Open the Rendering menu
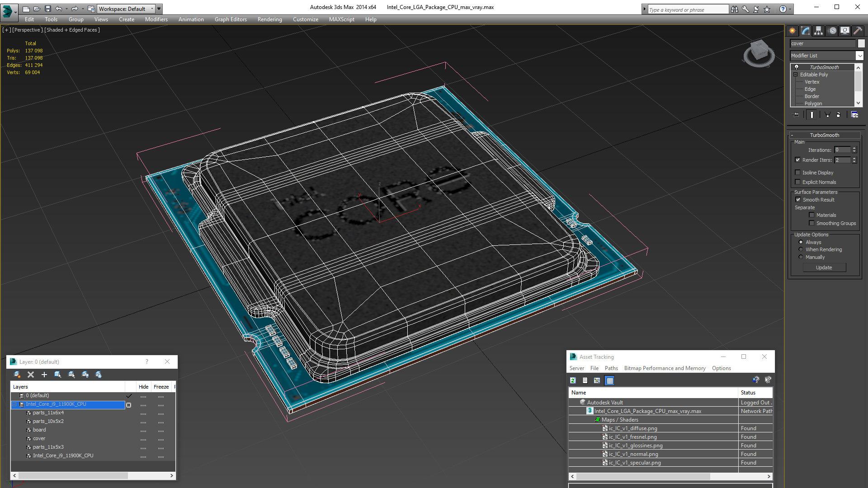 pos(269,19)
